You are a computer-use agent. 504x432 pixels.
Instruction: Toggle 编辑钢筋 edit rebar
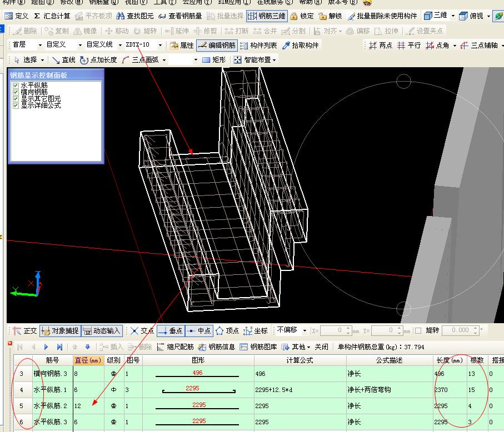(x=217, y=46)
